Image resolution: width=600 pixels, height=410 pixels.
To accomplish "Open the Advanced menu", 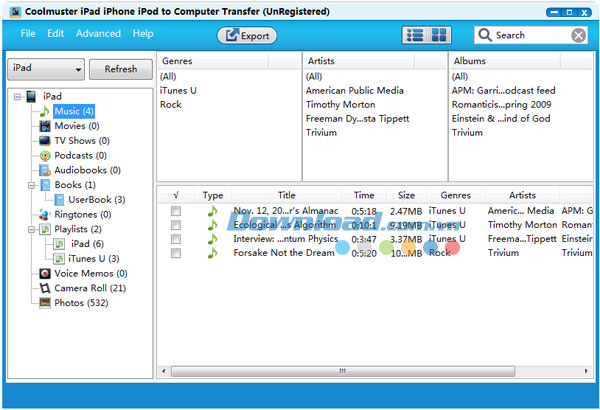I will [x=98, y=33].
